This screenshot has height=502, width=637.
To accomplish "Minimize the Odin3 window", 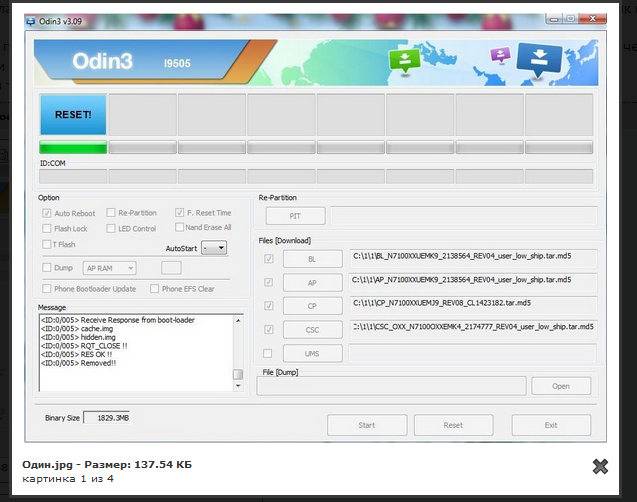I will coord(555,19).
